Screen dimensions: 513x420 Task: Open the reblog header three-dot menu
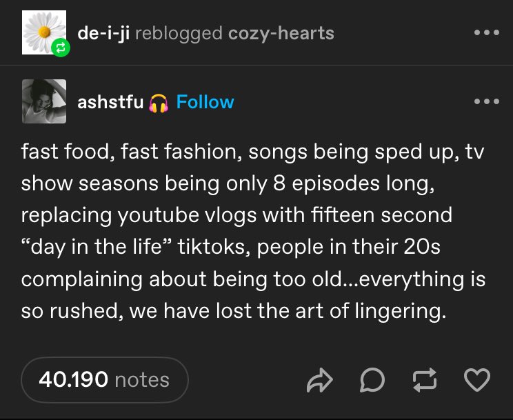[486, 33]
